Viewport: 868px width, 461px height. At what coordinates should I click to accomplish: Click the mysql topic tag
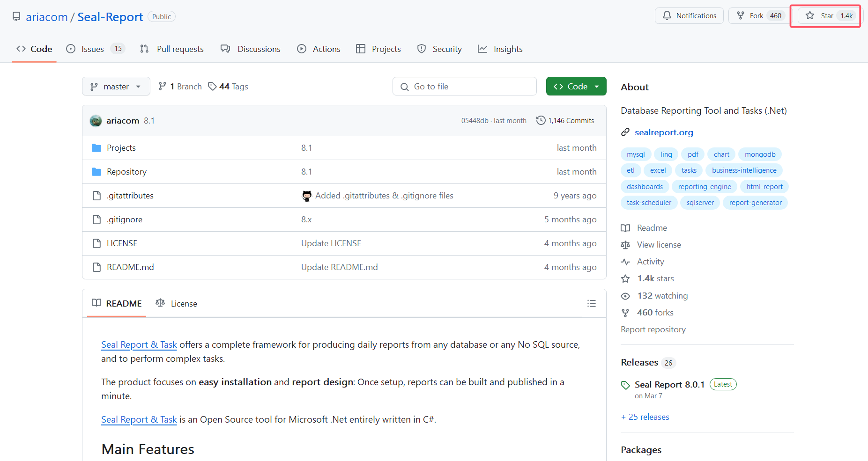(636, 154)
